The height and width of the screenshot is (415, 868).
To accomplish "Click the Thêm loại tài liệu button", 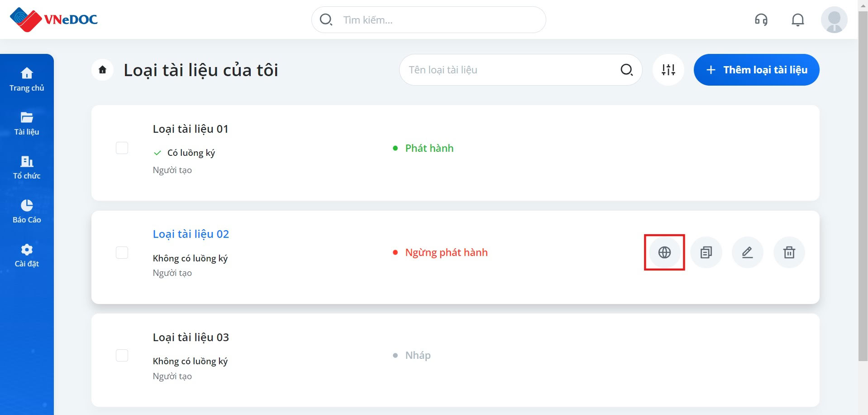I will pyautogui.click(x=757, y=70).
